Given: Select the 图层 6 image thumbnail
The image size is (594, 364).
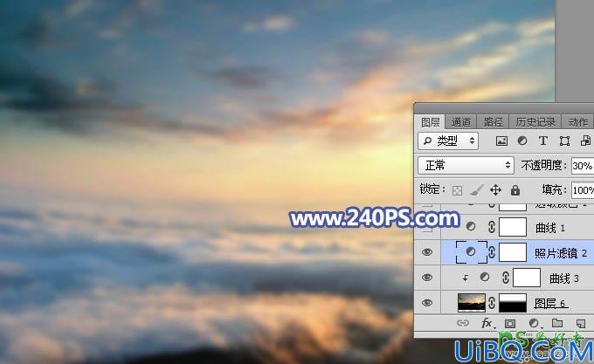Looking at the screenshot, I should tap(472, 303).
